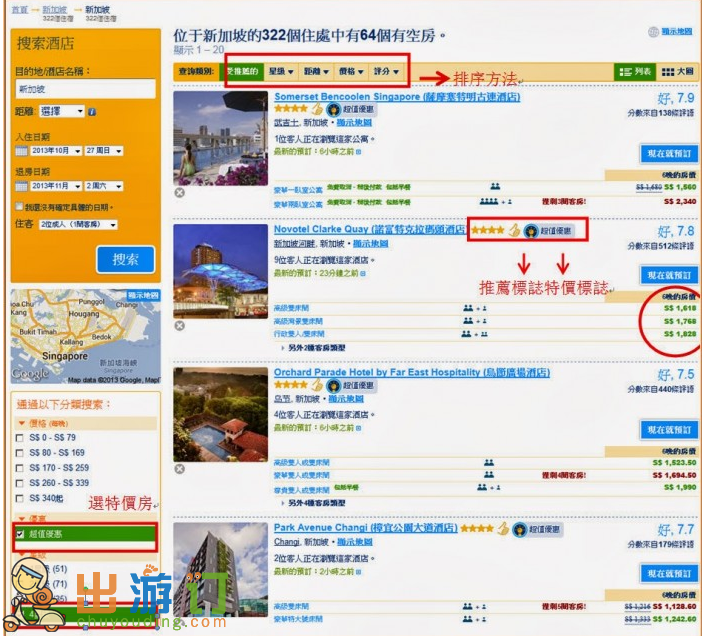Click the info icon after Park Avenue latest booking
Viewport: 702px width, 636px height.
click(359, 572)
